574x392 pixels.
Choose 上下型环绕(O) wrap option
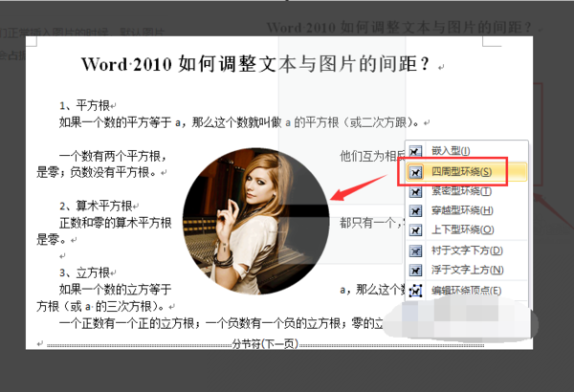click(467, 229)
